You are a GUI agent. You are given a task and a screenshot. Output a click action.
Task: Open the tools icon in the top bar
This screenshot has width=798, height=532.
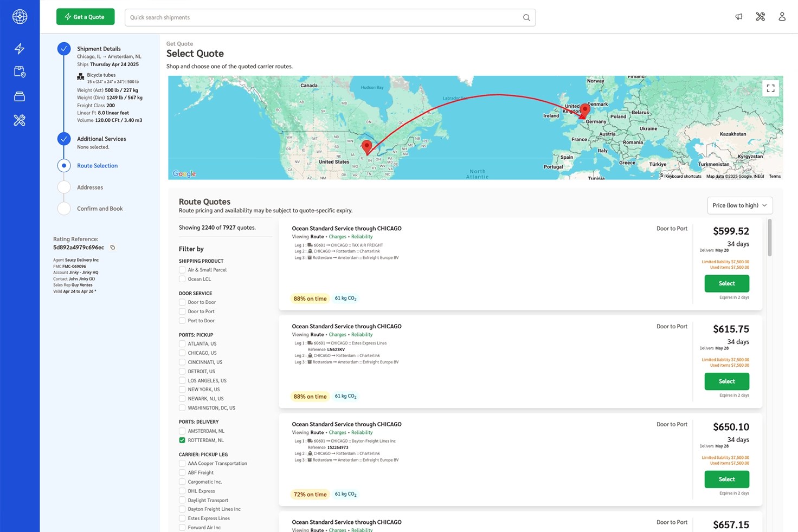(x=761, y=17)
